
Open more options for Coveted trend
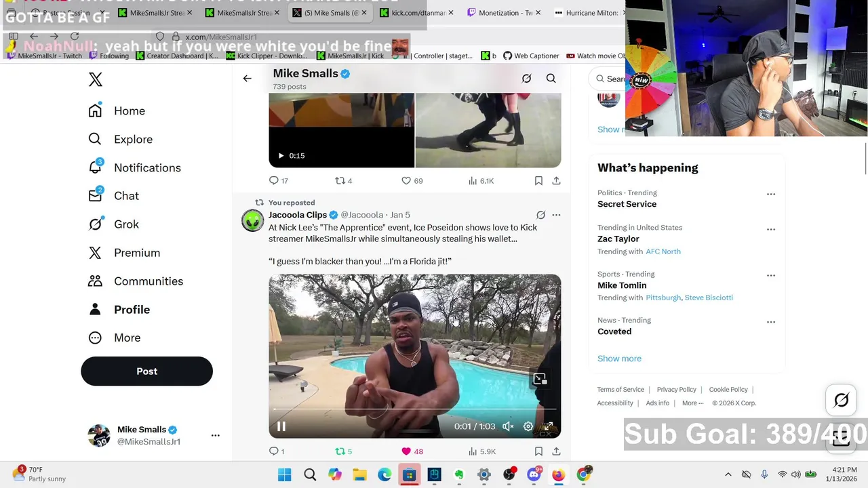[771, 322]
